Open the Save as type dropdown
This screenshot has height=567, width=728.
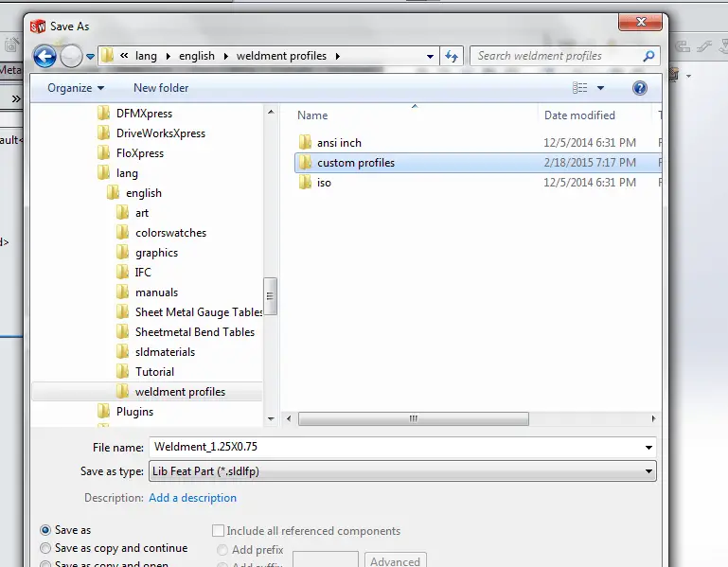coord(402,471)
